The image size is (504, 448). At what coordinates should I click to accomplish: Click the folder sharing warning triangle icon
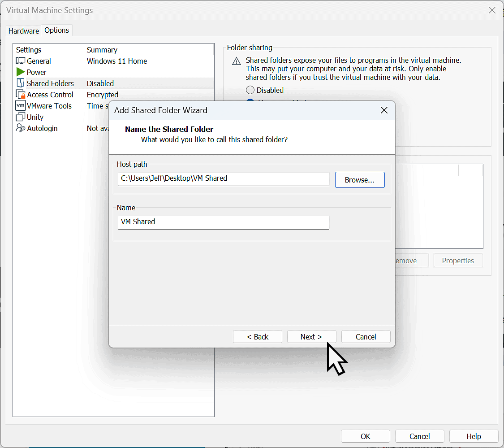[x=236, y=61]
